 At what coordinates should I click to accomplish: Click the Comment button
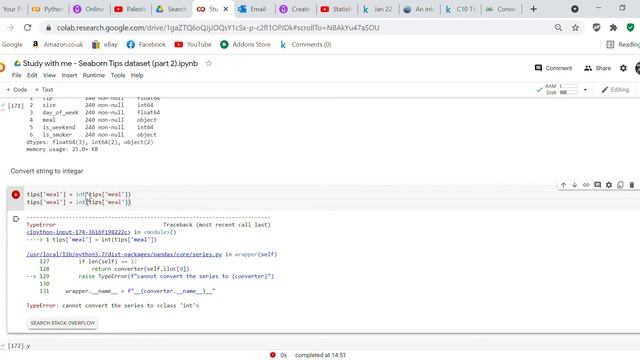tap(553, 68)
